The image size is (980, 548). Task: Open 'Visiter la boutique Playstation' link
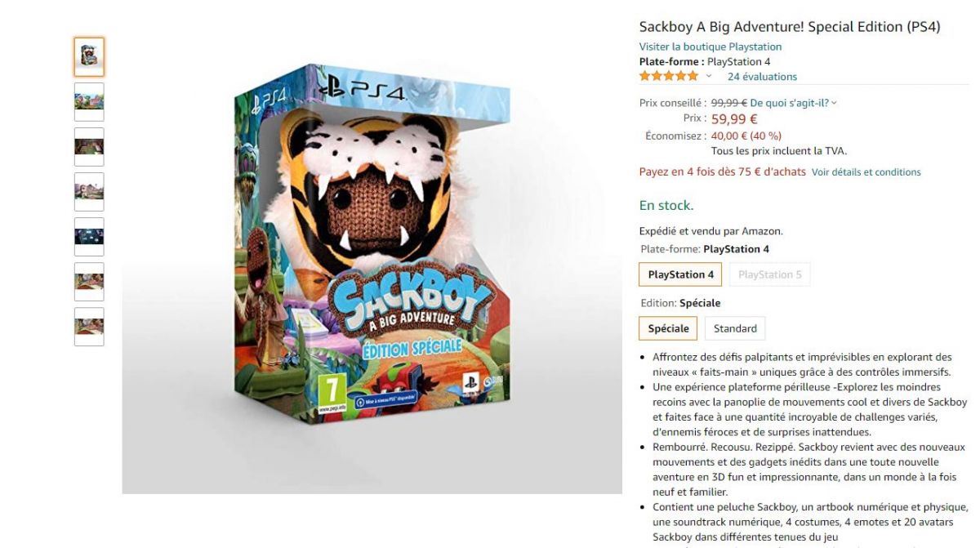710,47
